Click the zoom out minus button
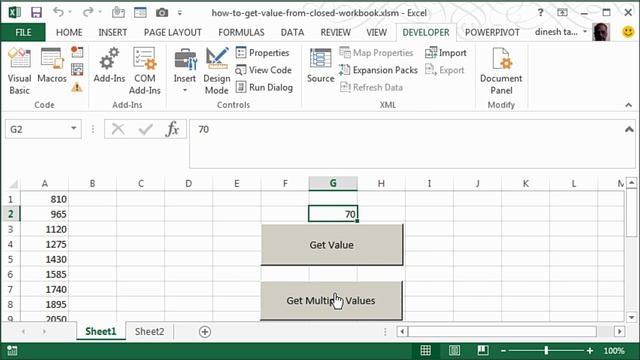Screen dimensions: 640x360 click(503, 351)
